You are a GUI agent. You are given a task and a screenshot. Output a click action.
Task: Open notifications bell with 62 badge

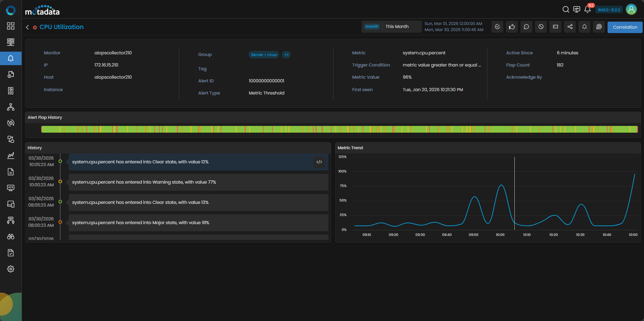(587, 9)
